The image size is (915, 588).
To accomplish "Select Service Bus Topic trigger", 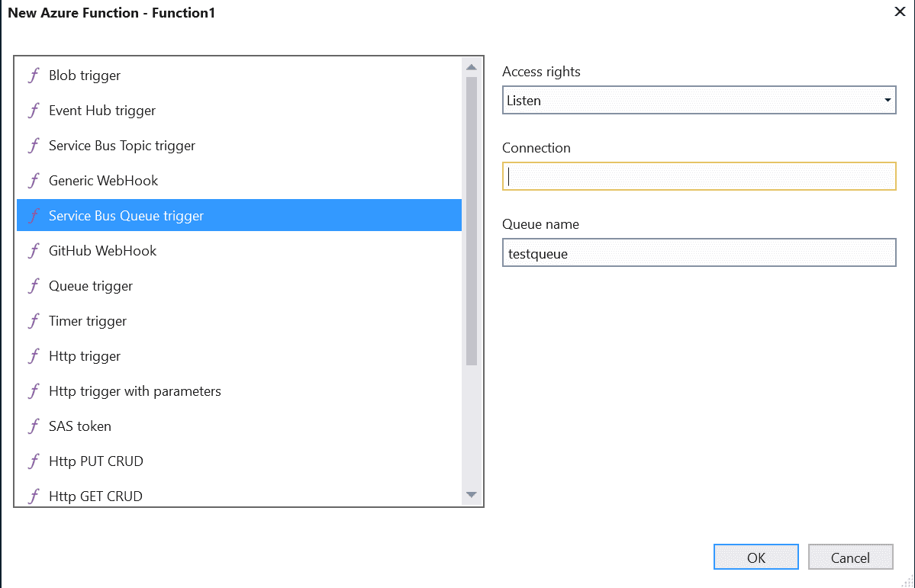I will [240, 145].
